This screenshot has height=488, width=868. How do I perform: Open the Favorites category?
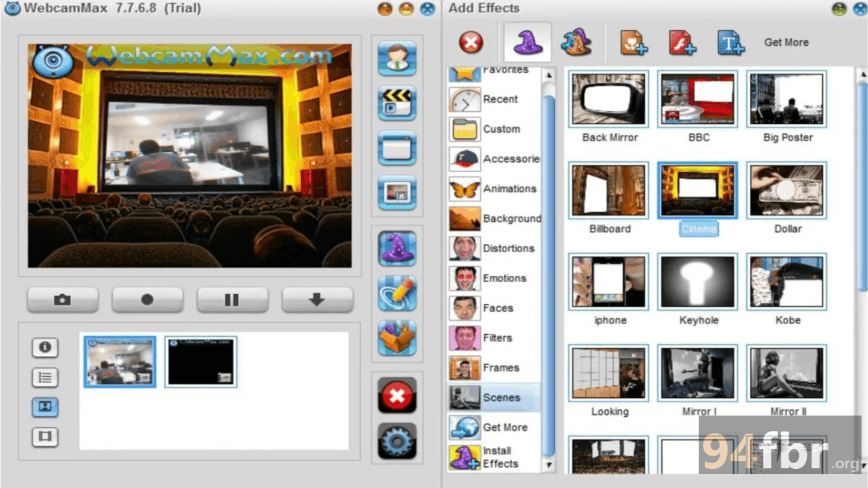click(x=495, y=72)
